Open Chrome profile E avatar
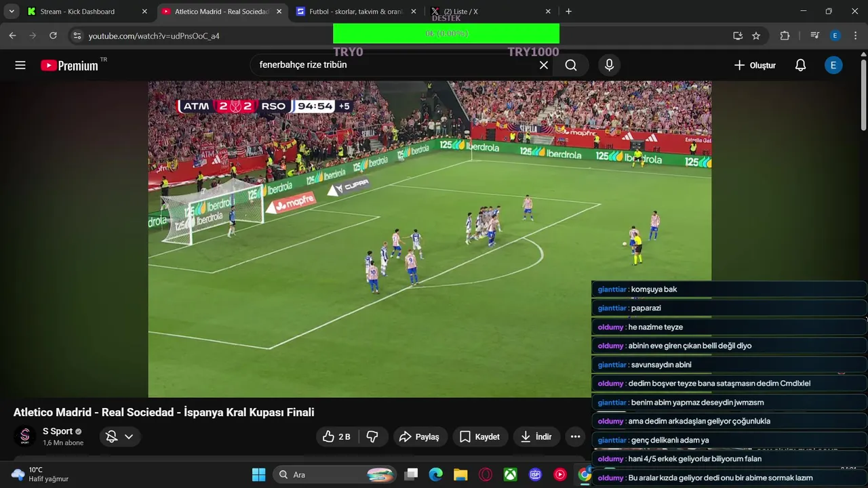This screenshot has height=488, width=868. pos(835,35)
